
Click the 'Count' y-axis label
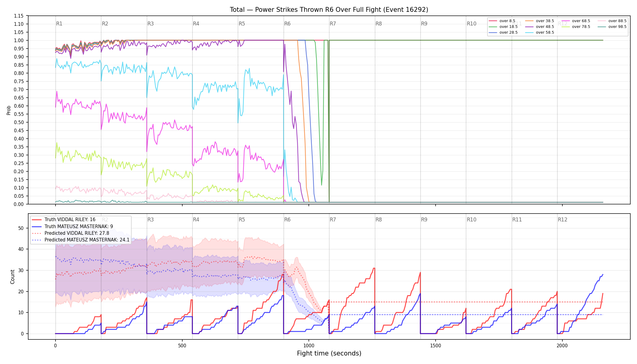tap(12, 277)
